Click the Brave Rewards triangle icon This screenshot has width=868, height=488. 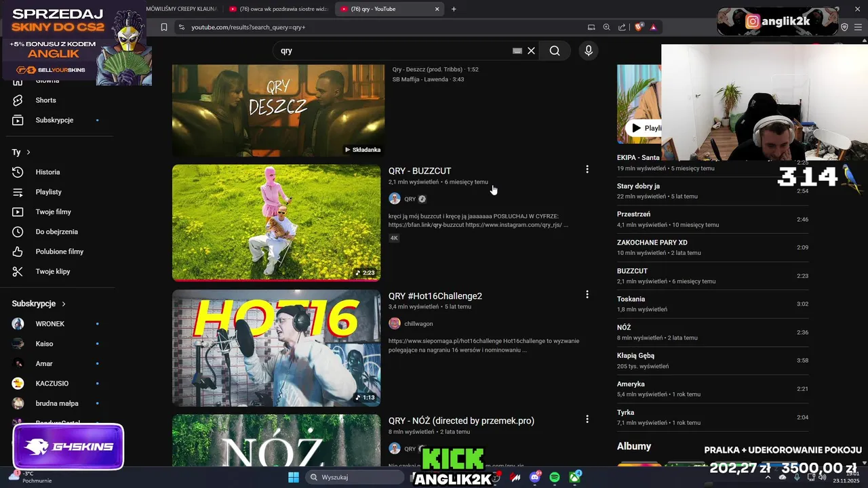653,27
